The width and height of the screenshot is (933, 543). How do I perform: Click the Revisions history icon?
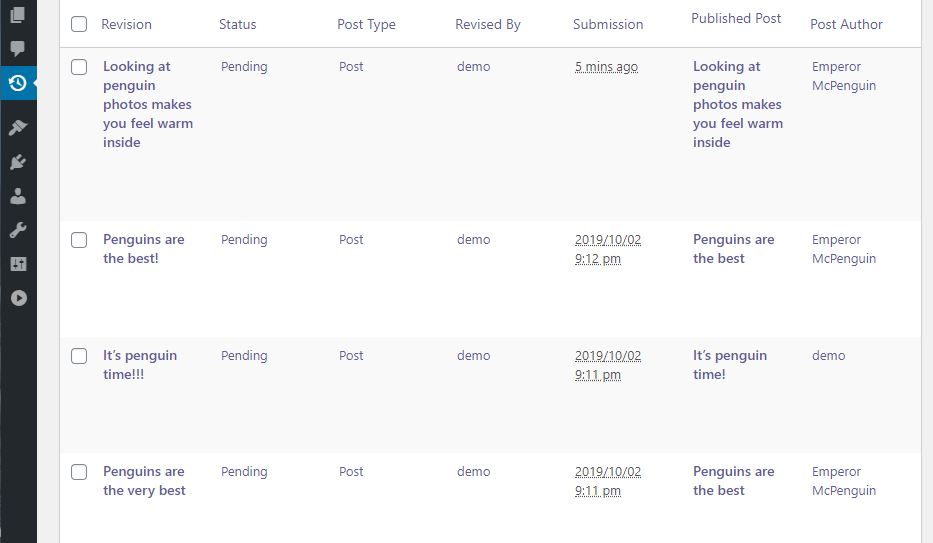[18, 83]
